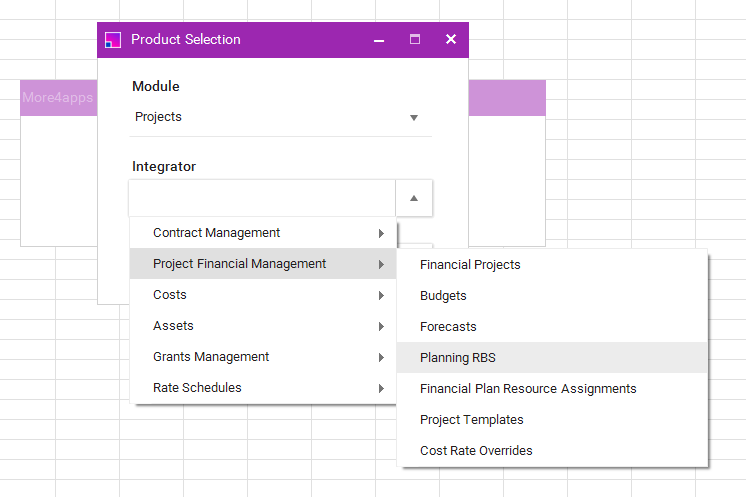746x497 pixels.
Task: Expand Rate Schedules submenu arrow
Action: [381, 388]
